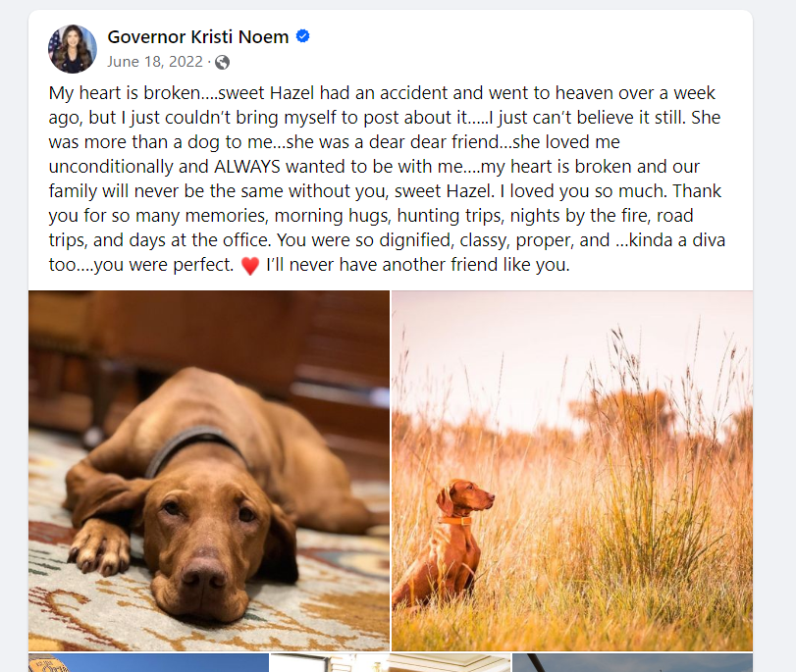Screen dimensions: 796x672
Task: Open the Governor Kristi Noem page link
Action: click(x=197, y=37)
